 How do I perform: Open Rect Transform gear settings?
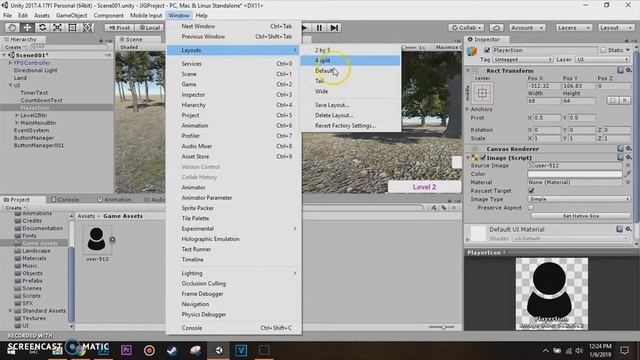pyautogui.click(x=629, y=70)
